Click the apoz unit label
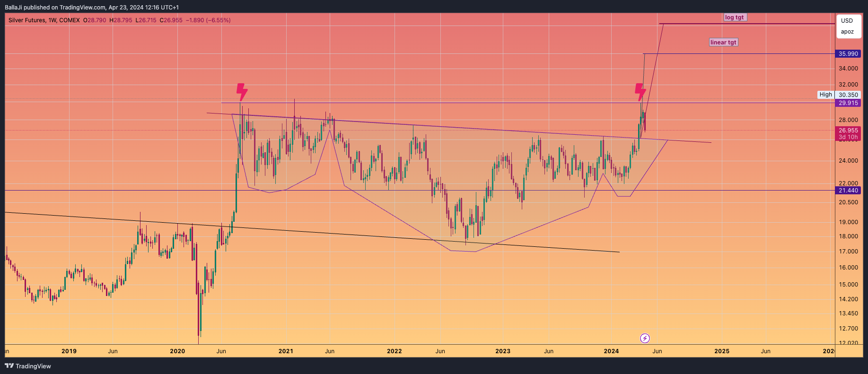This screenshot has height=374, width=868. 847,32
